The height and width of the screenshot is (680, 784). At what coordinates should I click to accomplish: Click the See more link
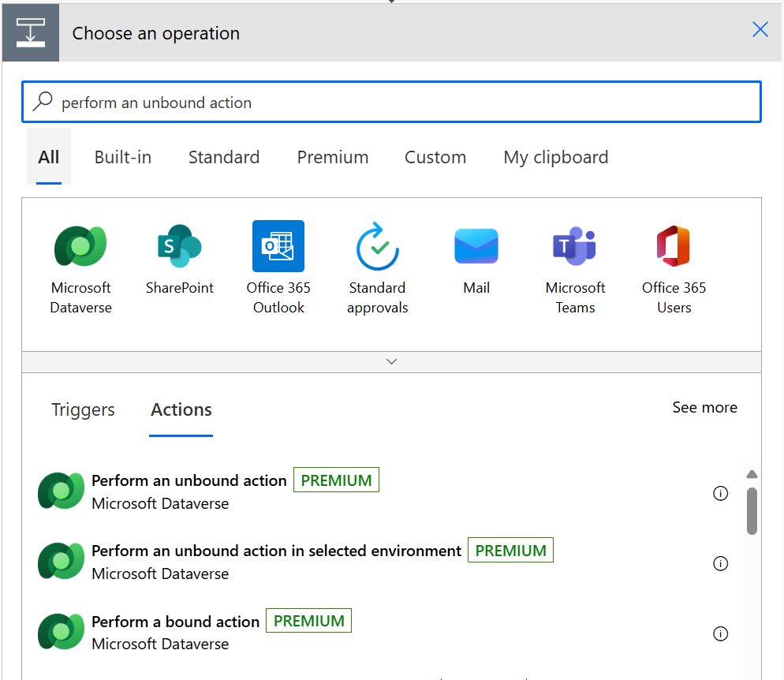704,407
